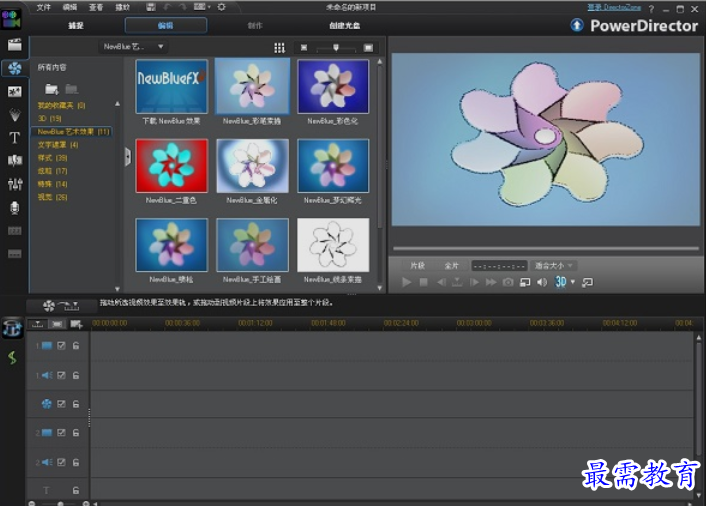Click the green Magic tools icon
The width and height of the screenshot is (706, 506).
pos(13,358)
